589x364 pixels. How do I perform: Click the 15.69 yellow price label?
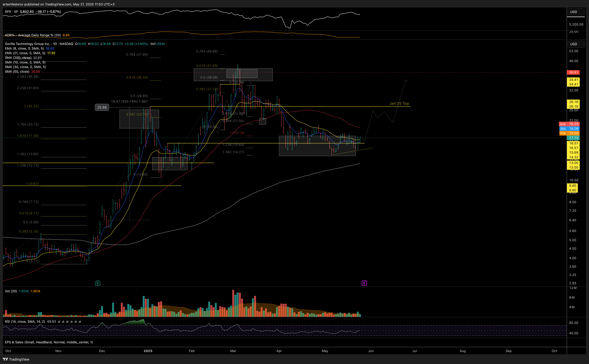tap(573, 153)
